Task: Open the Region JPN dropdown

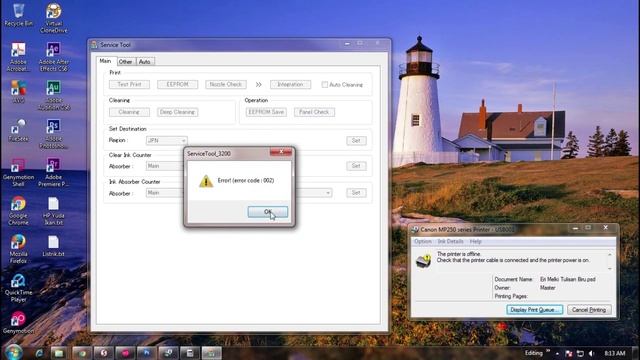Action: point(167,140)
